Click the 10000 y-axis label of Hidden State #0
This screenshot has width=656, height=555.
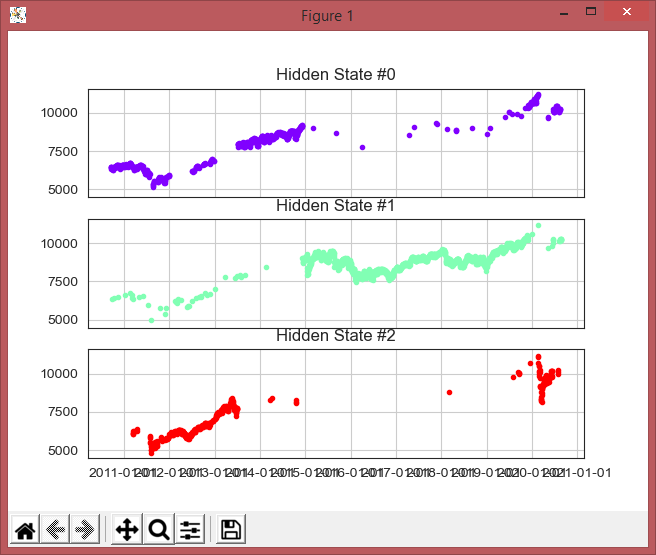click(60, 113)
